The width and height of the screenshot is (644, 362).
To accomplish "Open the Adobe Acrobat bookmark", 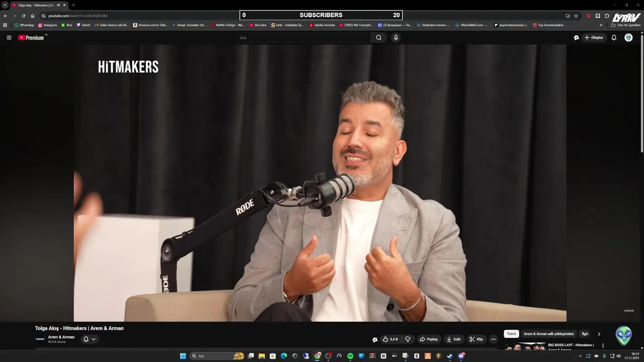I will [x=322, y=25].
